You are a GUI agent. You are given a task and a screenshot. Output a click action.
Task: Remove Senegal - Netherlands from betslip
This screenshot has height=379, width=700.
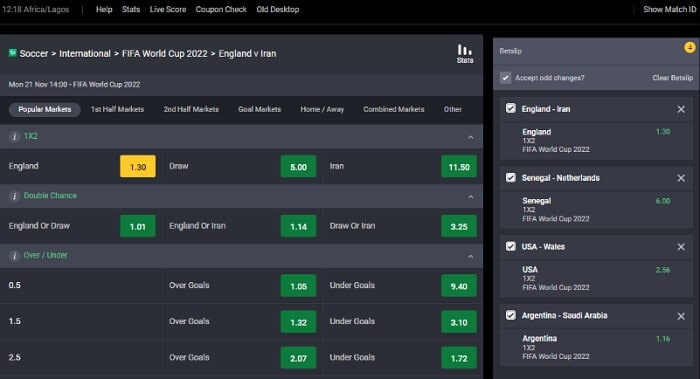click(681, 178)
